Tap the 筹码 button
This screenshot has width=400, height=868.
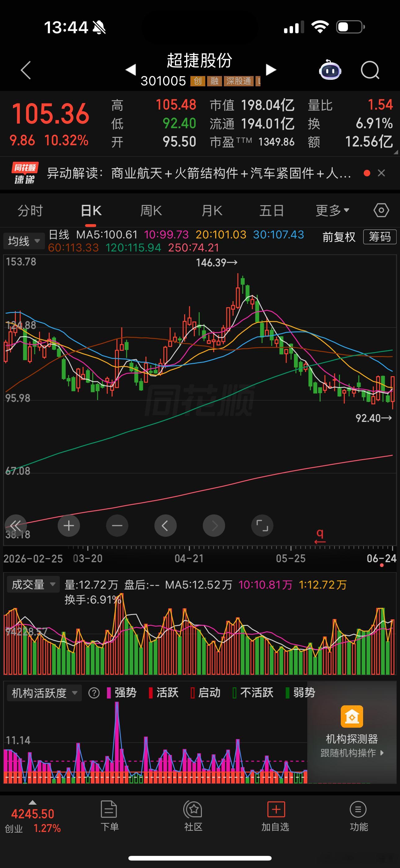tap(380, 237)
